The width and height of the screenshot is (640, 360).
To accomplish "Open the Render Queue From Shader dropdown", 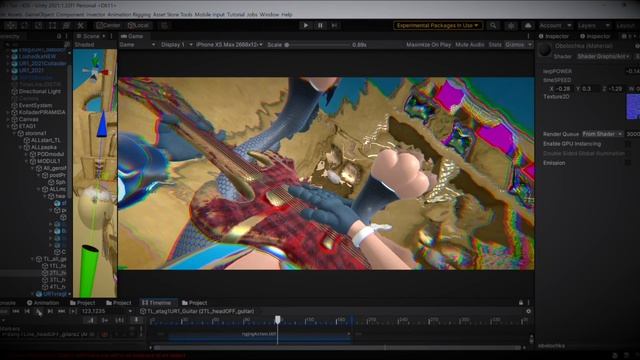I will pyautogui.click(x=602, y=134).
